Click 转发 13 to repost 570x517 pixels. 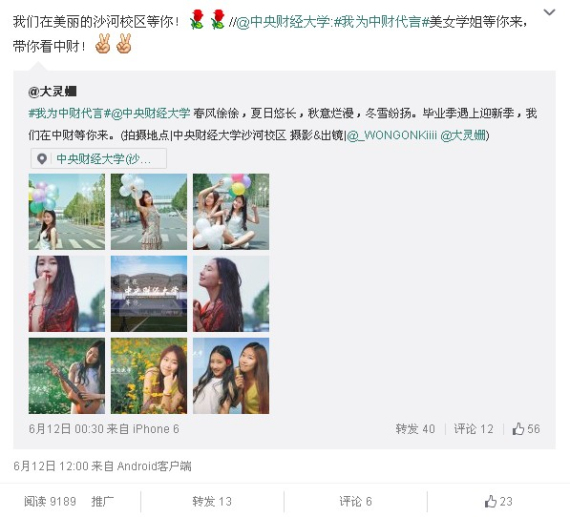(212, 501)
